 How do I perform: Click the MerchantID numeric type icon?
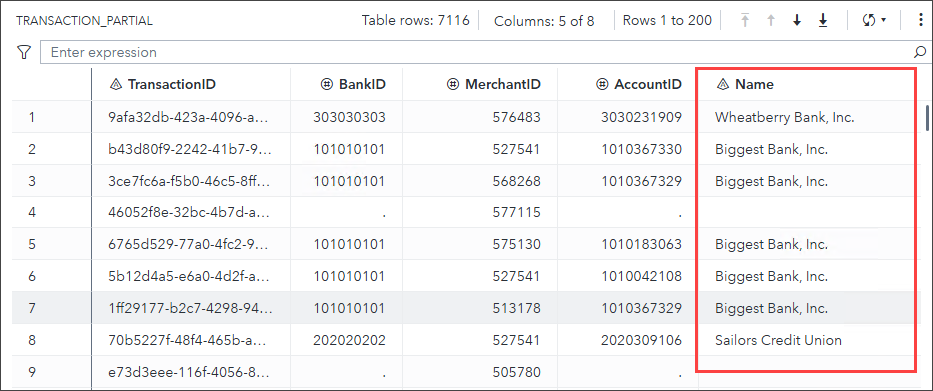coord(453,85)
